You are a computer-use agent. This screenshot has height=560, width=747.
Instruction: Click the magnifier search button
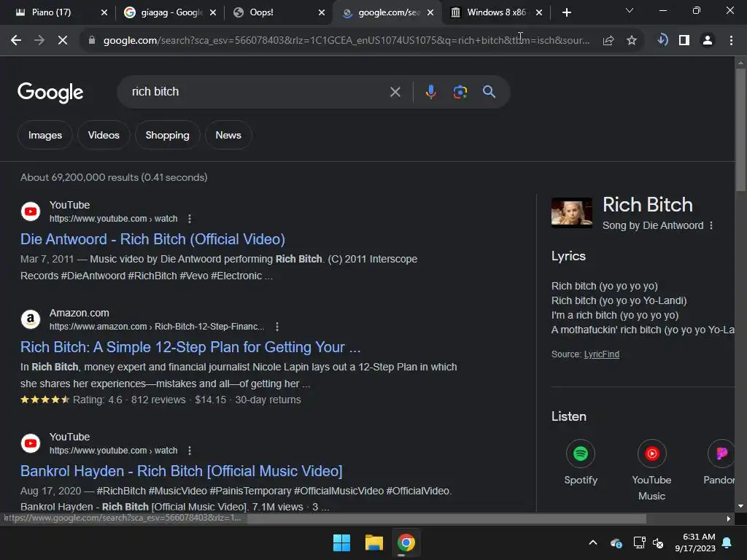[x=489, y=92]
